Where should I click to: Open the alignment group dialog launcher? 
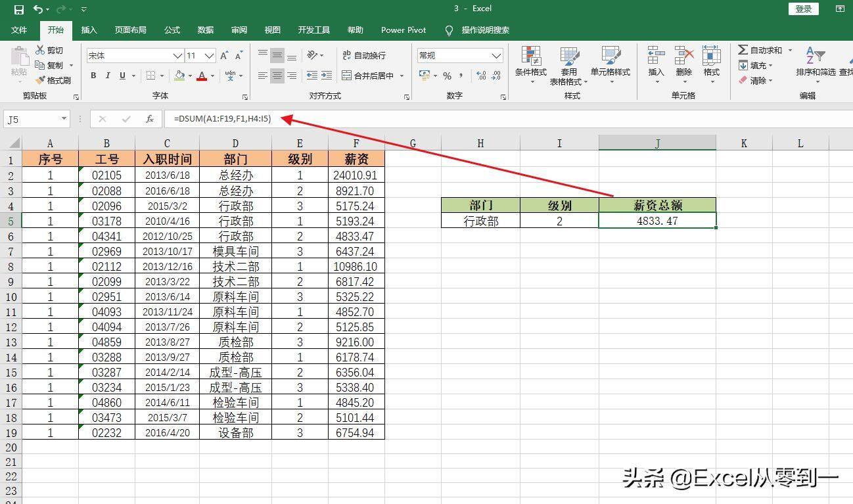(x=407, y=97)
